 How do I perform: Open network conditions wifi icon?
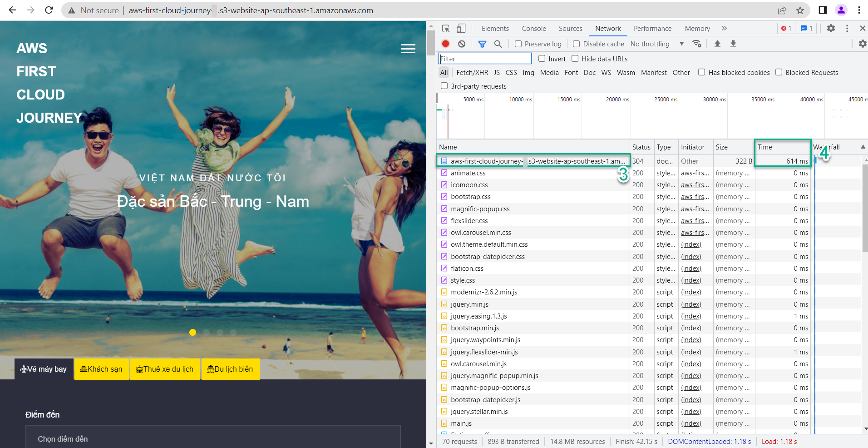pyautogui.click(x=696, y=44)
